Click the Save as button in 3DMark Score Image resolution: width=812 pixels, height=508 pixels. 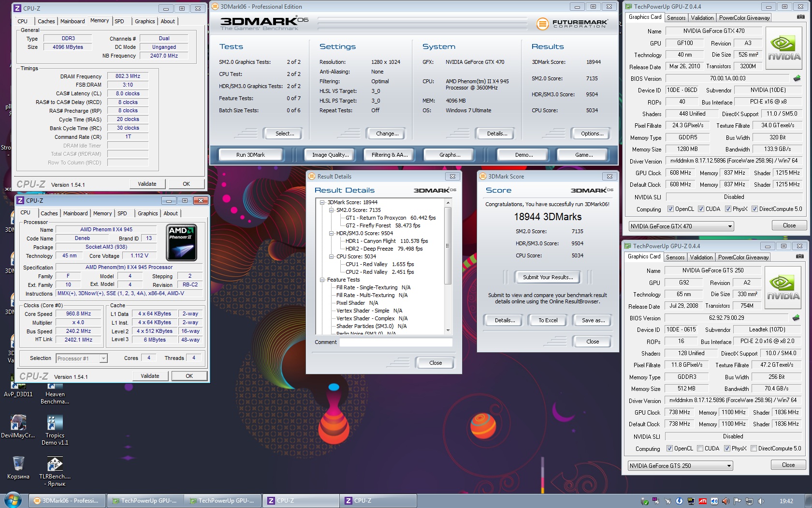[x=594, y=320]
